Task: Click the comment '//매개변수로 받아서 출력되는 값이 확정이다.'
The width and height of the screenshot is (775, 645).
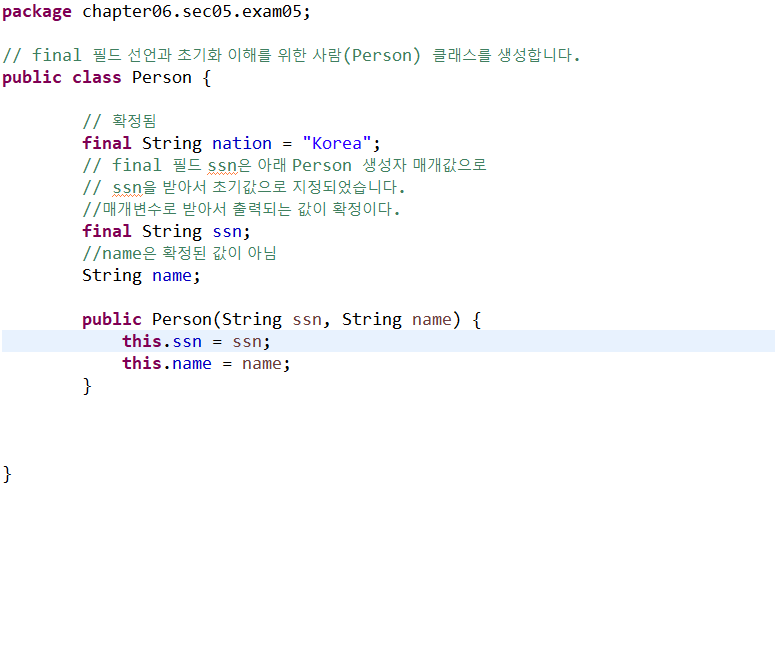Action: tap(241, 209)
